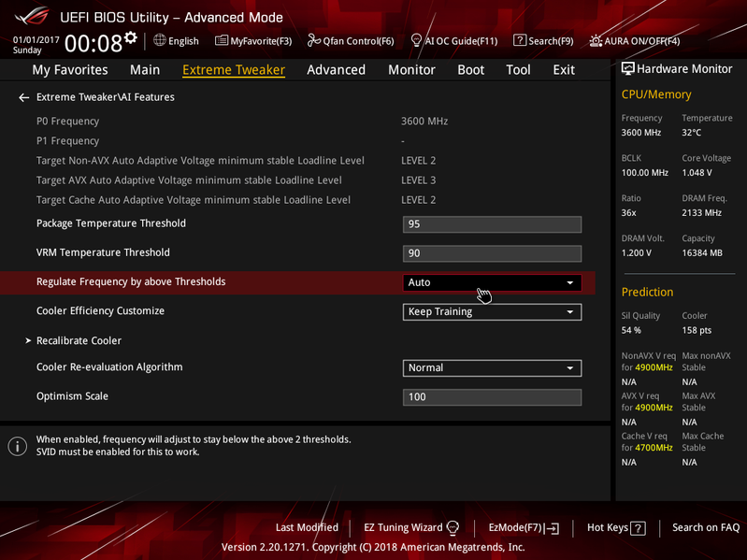Click the globe language icon

160,40
